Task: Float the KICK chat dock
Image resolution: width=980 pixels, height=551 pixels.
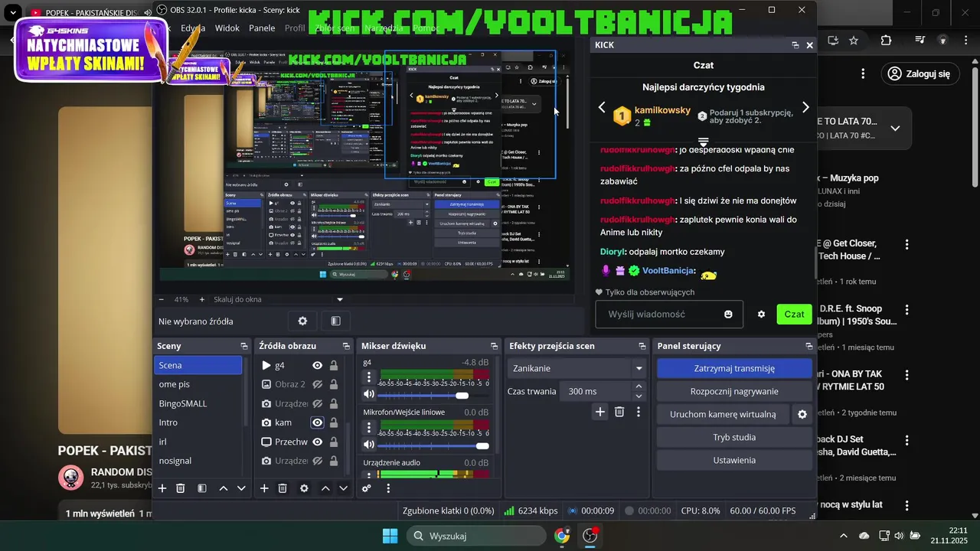Action: pyautogui.click(x=795, y=45)
